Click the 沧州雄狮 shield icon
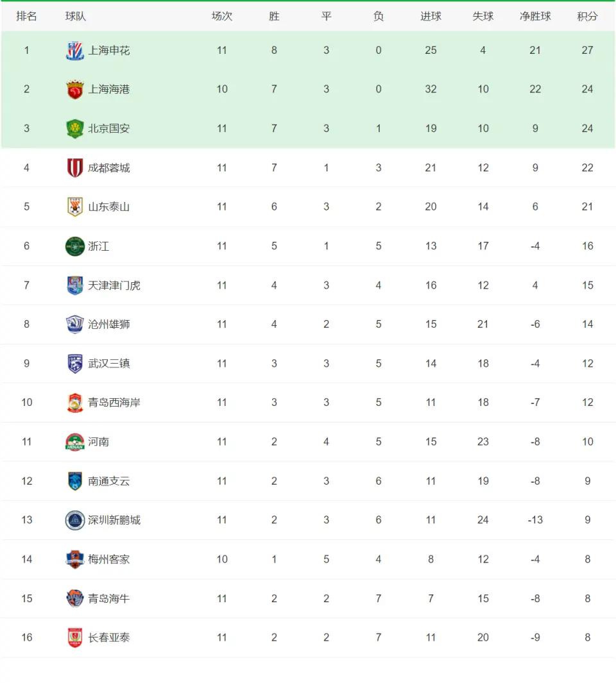 pyautogui.click(x=74, y=325)
